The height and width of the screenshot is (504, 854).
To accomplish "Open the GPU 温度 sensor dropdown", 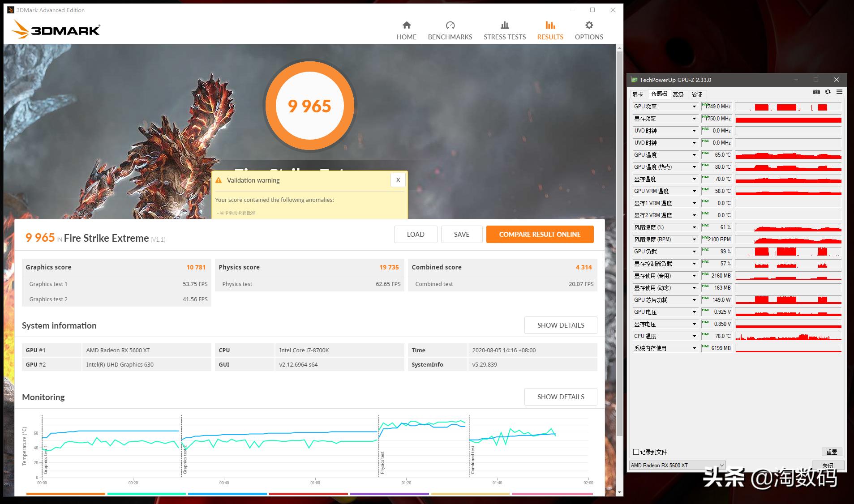I will click(x=694, y=154).
